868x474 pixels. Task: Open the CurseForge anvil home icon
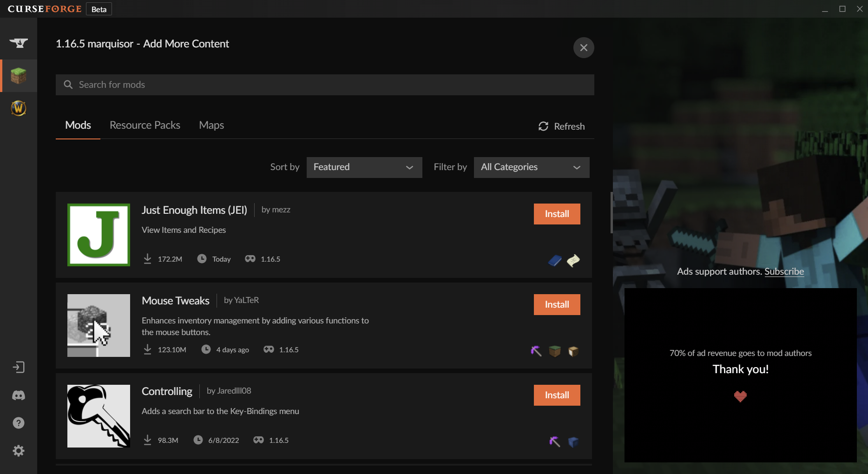19,43
